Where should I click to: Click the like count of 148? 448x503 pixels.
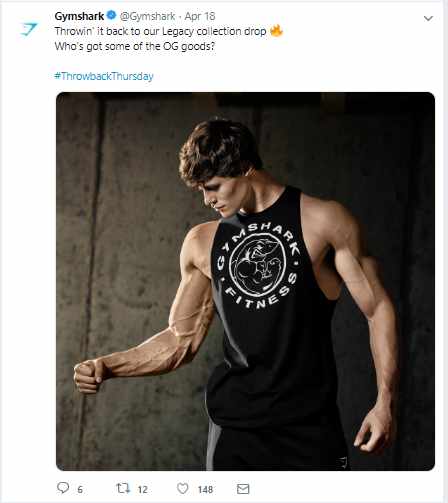pyautogui.click(x=205, y=489)
